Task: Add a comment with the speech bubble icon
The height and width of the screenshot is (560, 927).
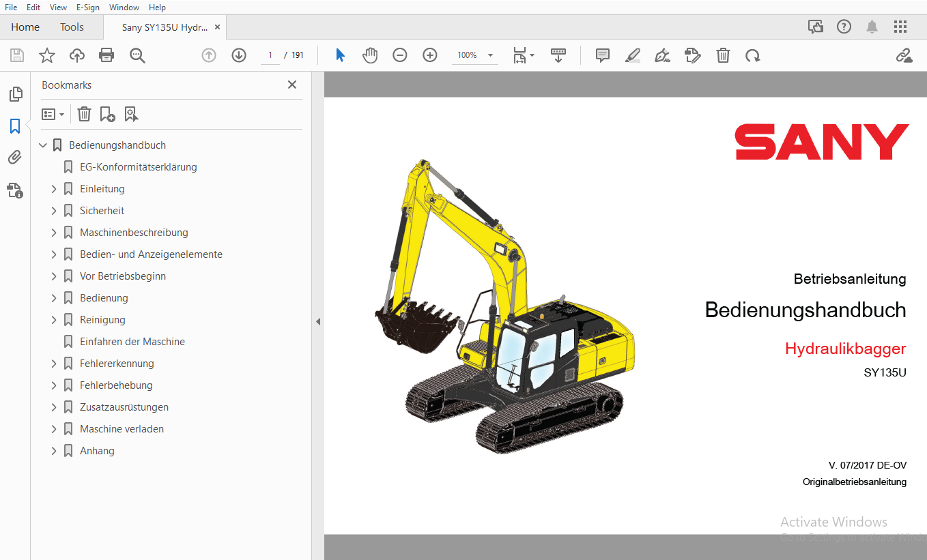Action: coord(603,55)
